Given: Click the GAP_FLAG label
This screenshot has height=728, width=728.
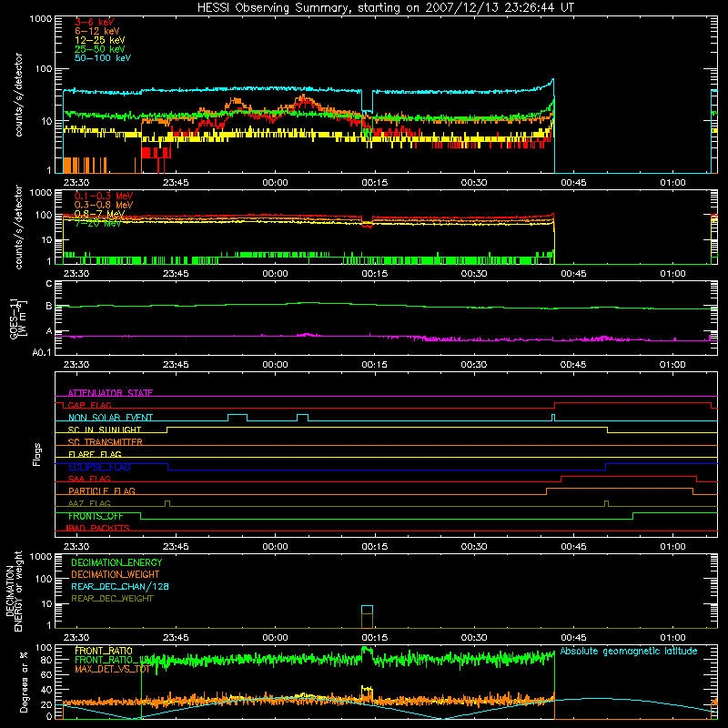Looking at the screenshot, I should point(89,405).
